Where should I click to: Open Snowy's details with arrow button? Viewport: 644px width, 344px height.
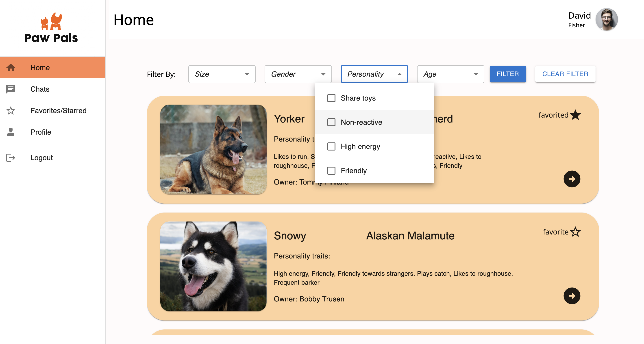(572, 296)
